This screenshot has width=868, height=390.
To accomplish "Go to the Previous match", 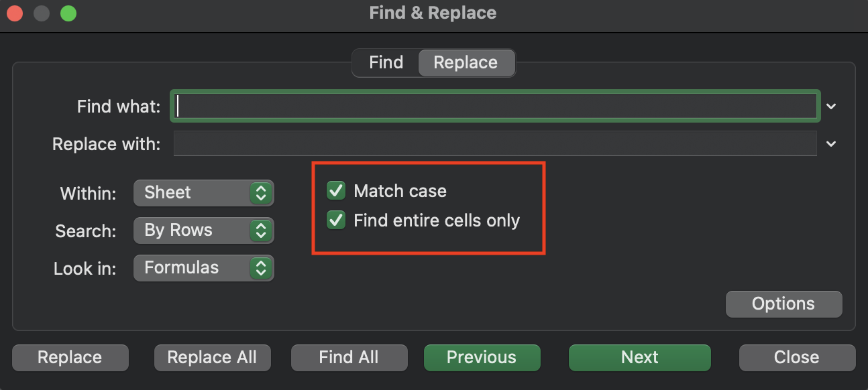I will click(482, 357).
